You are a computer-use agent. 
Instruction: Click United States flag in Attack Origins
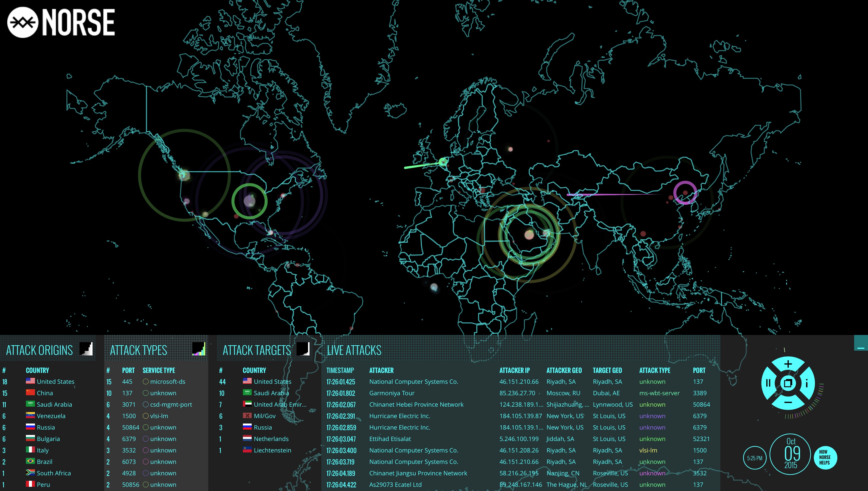pyautogui.click(x=30, y=381)
